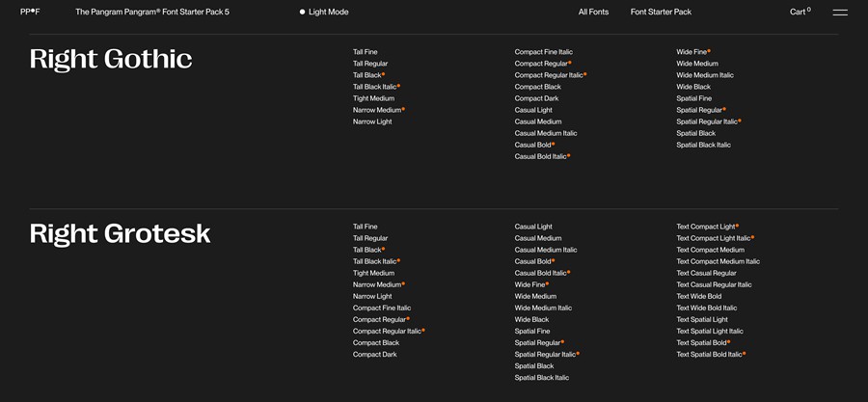The width and height of the screenshot is (868, 402).
Task: Click Wide Fine in Right Grotesk
Action: (531, 284)
